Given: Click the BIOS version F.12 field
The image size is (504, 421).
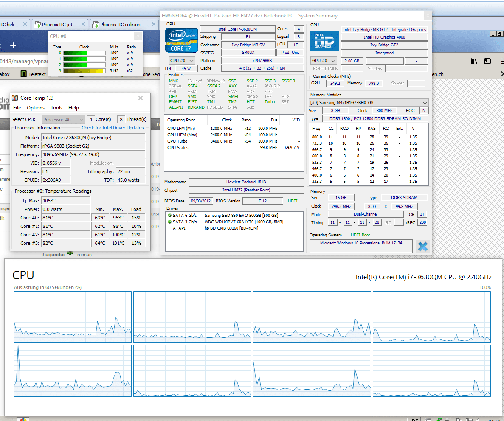Looking at the screenshot, I should (262, 201).
